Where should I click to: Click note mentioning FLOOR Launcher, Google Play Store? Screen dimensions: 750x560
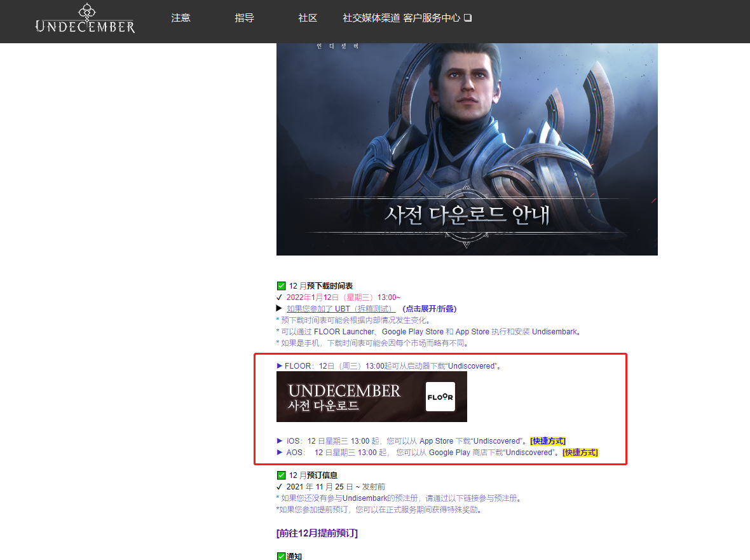point(429,332)
